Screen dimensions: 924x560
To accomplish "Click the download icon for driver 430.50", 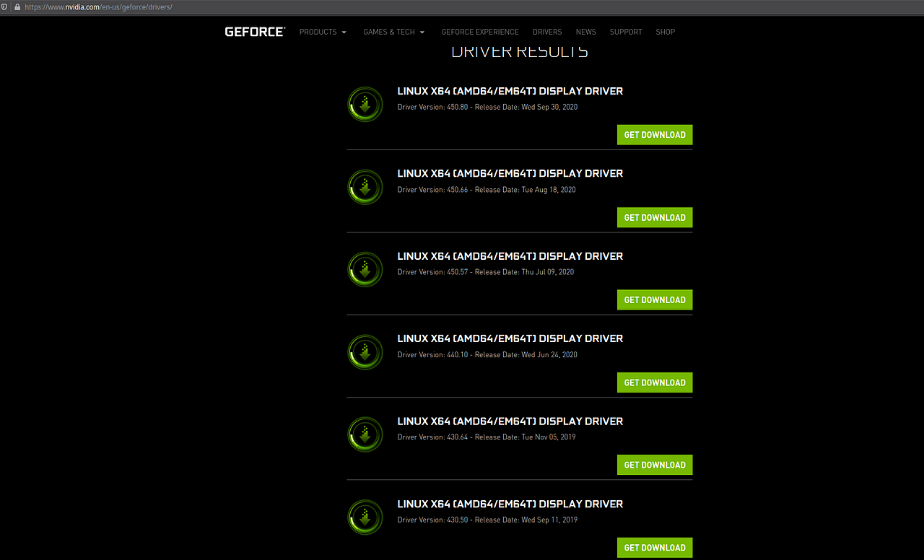I will pos(365,517).
